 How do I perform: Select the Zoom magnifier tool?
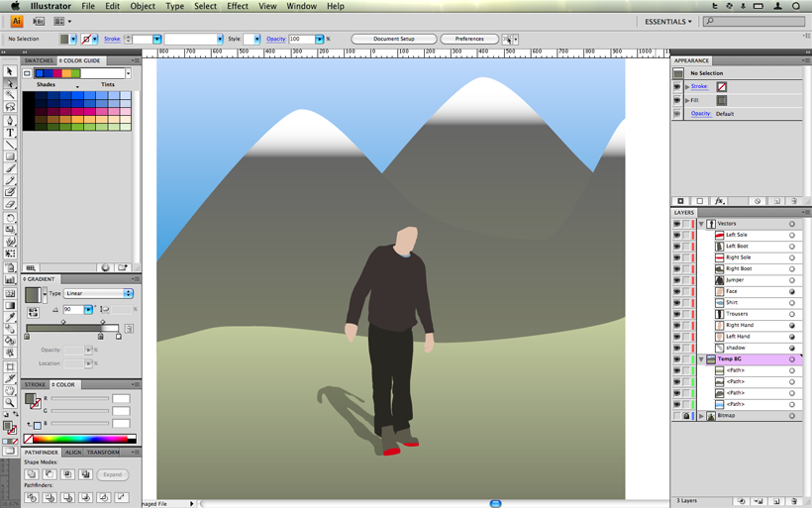pos(9,402)
